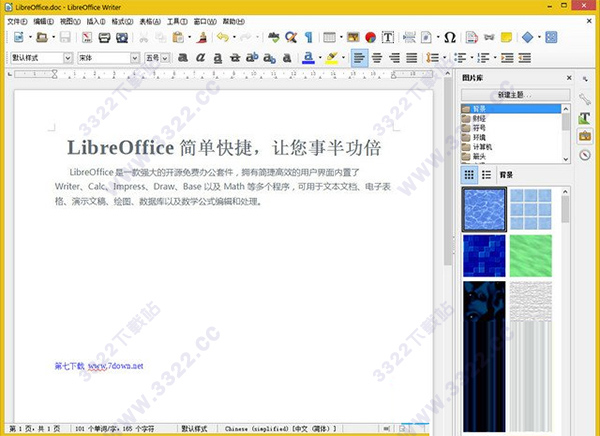Expand the Open file dropdown arrow

[54, 37]
